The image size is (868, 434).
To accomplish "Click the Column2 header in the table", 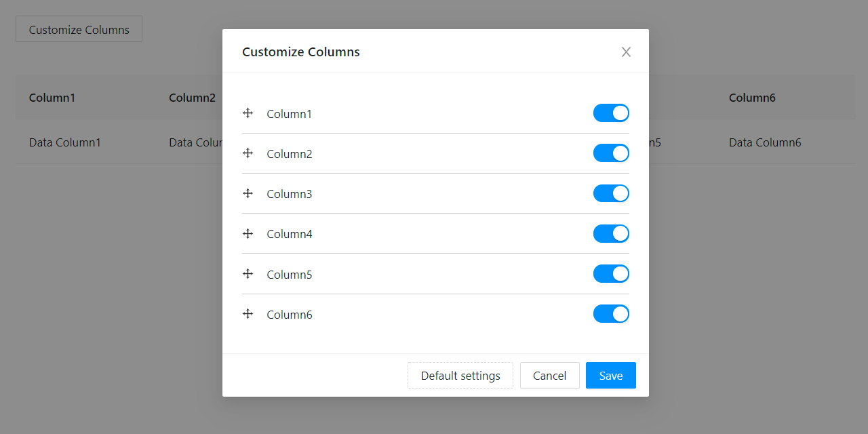I will pos(192,97).
